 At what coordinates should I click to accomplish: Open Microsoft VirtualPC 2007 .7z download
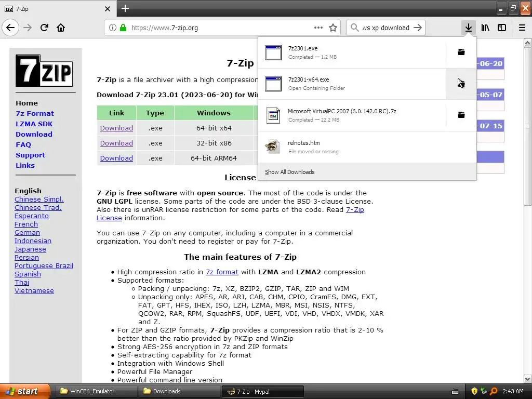[352, 115]
